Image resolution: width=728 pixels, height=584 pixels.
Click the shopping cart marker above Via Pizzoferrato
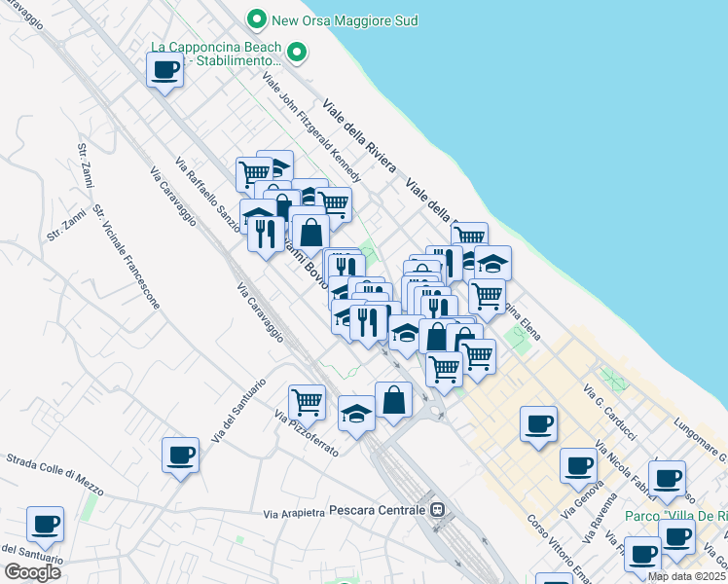coord(307,400)
